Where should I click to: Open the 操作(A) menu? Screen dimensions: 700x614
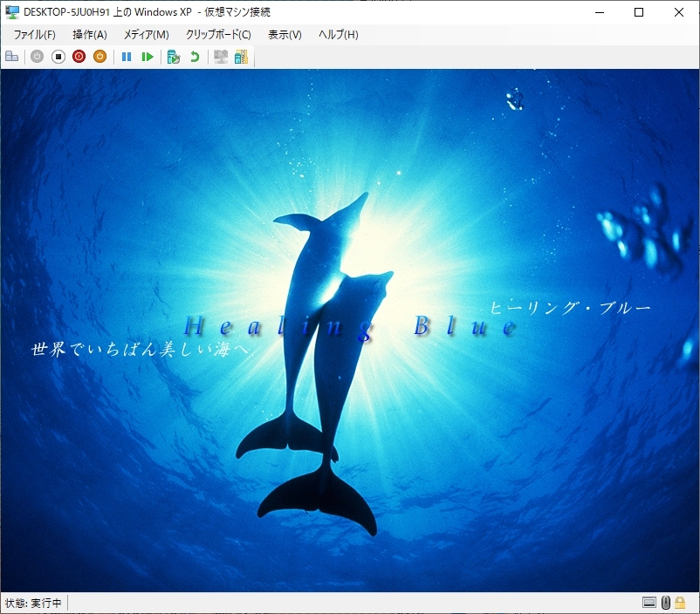coord(89,35)
